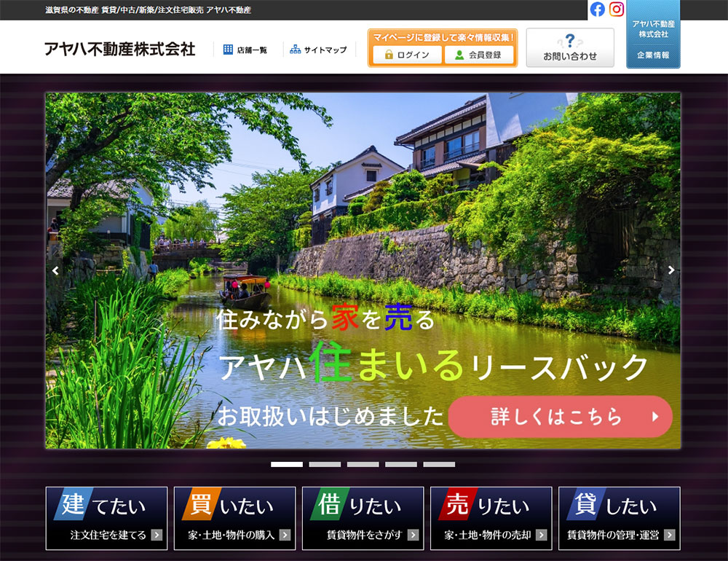This screenshot has height=561, width=728.
Task: Click the サイトマップ hierarchy icon
Action: (x=295, y=50)
